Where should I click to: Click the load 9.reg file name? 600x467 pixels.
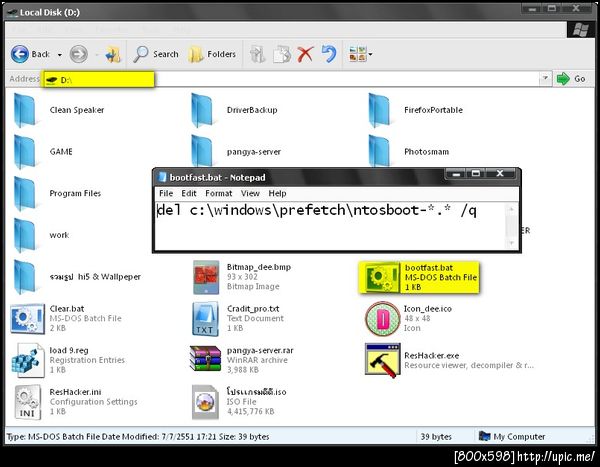[x=69, y=350]
